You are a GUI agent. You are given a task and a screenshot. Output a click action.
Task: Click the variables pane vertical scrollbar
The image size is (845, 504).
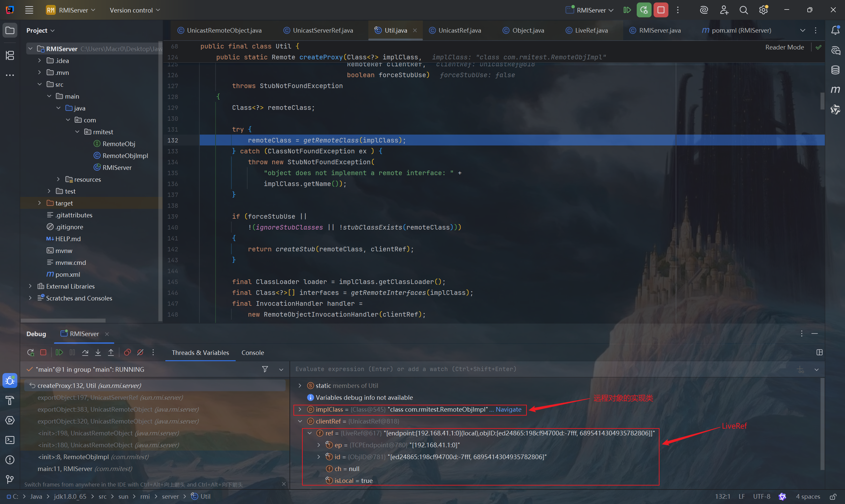point(822,425)
